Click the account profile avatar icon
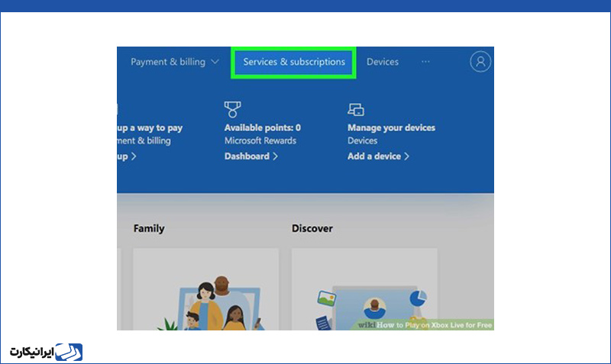 [480, 62]
